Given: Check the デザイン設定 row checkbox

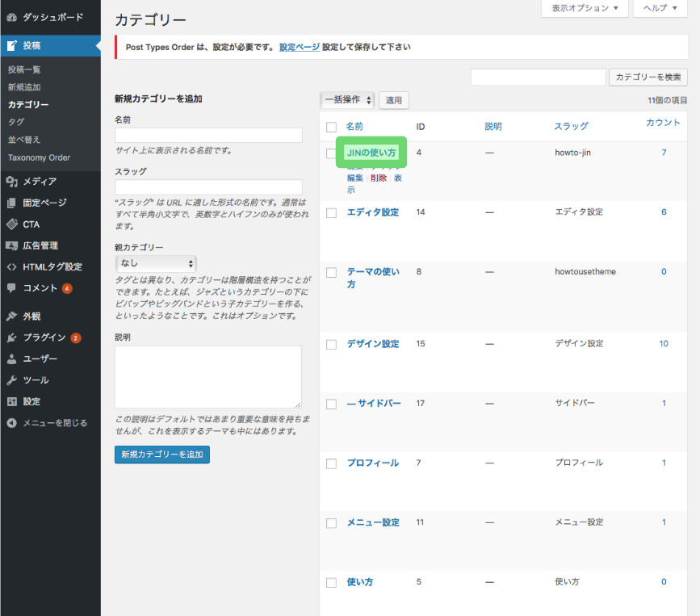Looking at the screenshot, I should (x=331, y=345).
